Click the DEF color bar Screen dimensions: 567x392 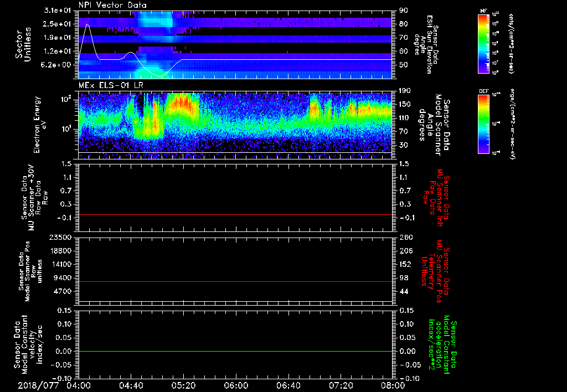pos(484,124)
